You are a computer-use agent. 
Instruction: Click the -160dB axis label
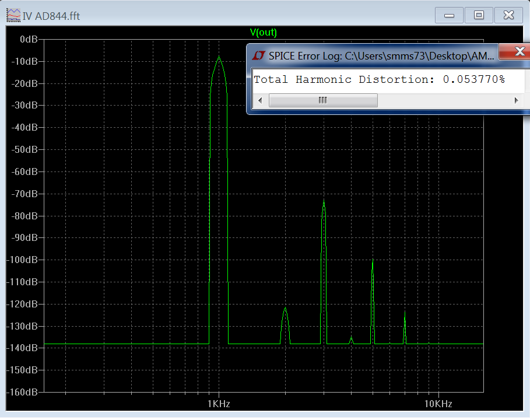[22, 392]
